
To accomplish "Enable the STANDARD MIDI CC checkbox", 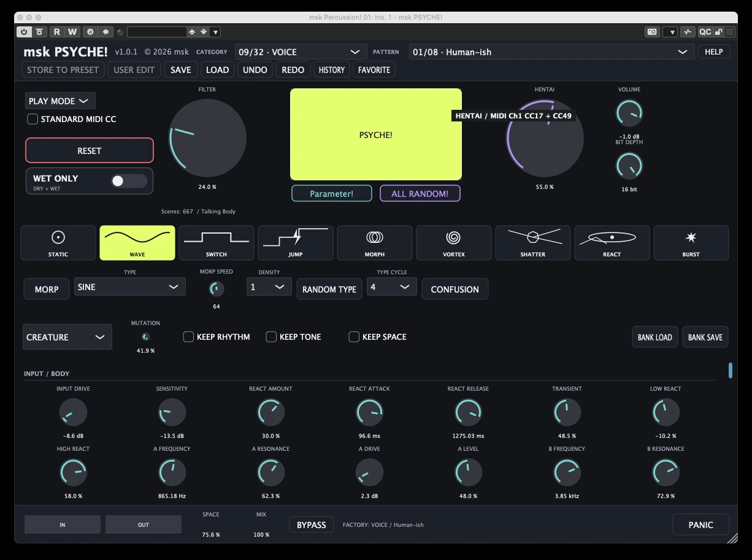I will pos(33,119).
